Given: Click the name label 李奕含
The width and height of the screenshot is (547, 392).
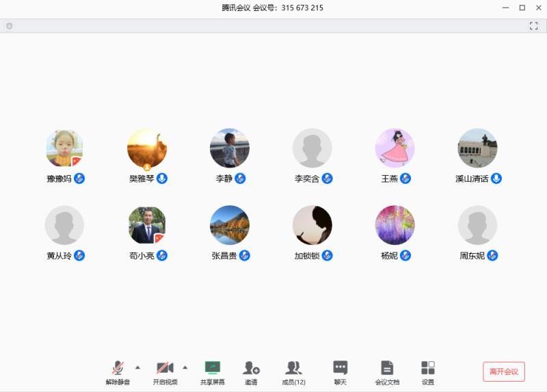Looking at the screenshot, I should pos(306,179).
